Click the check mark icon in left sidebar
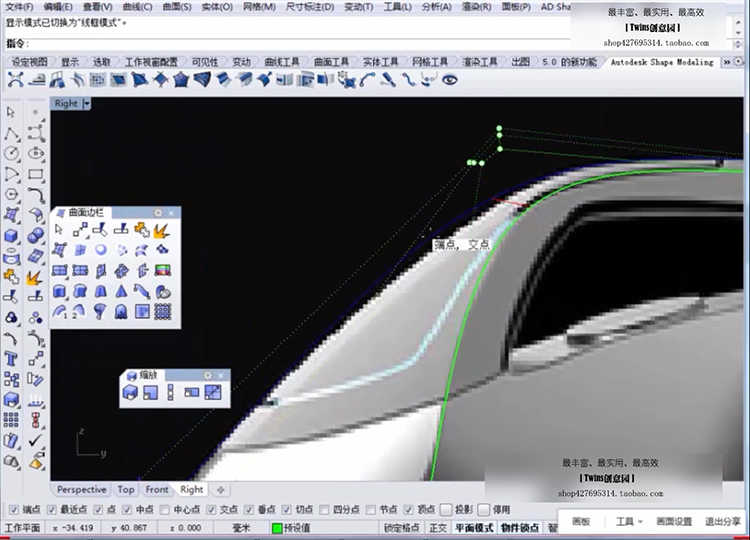Image resolution: width=750 pixels, height=540 pixels. (x=35, y=441)
